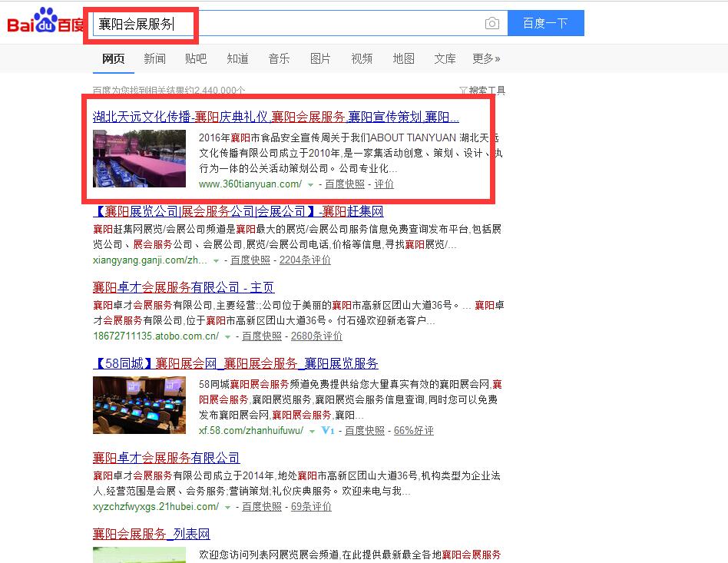Open the 58同城 conference room thumbnail
The height and width of the screenshot is (563, 728).
pos(139,405)
